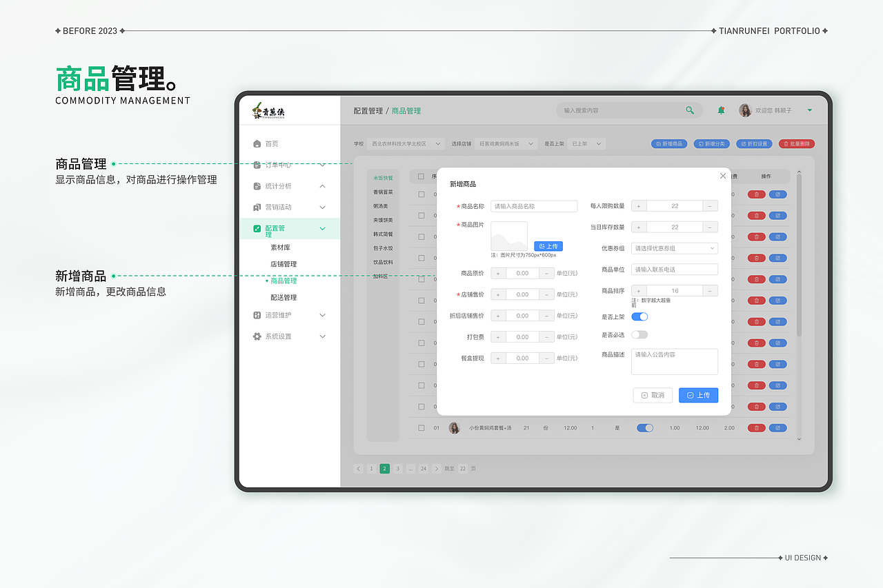This screenshot has height=588, width=883.
Task: Select the 香锅冒菜 category tab
Action: click(x=383, y=192)
